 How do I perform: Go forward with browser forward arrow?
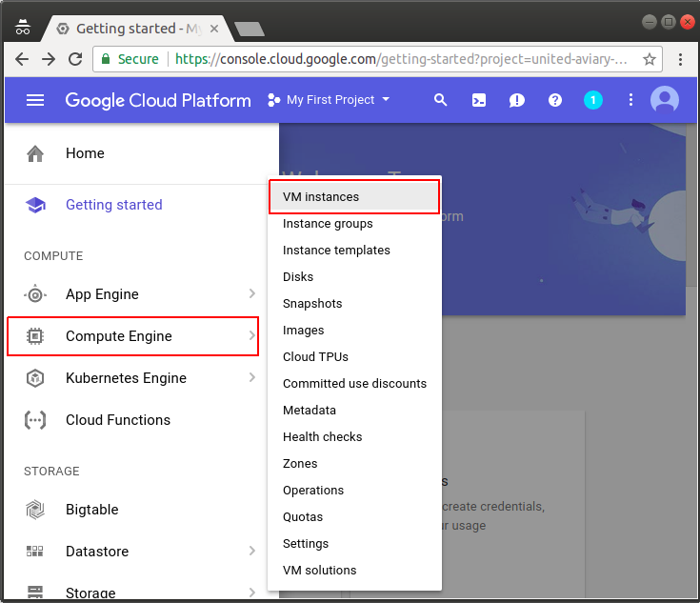coord(49,59)
